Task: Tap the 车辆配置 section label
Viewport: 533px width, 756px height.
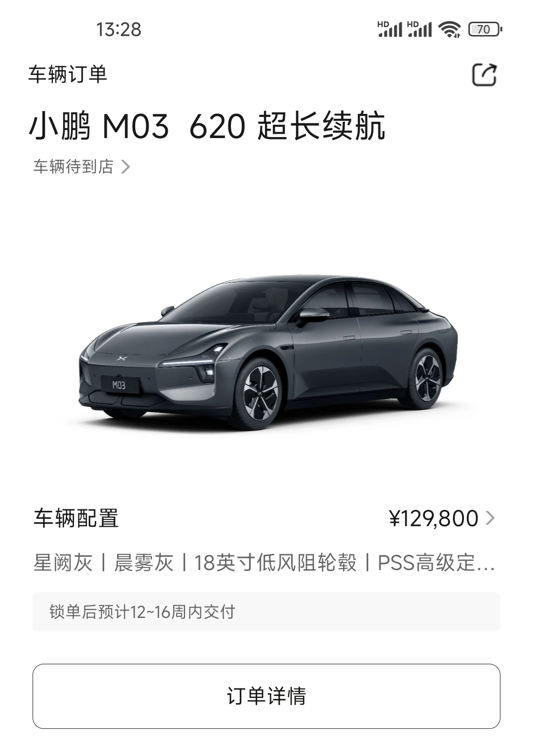Action: (76, 518)
